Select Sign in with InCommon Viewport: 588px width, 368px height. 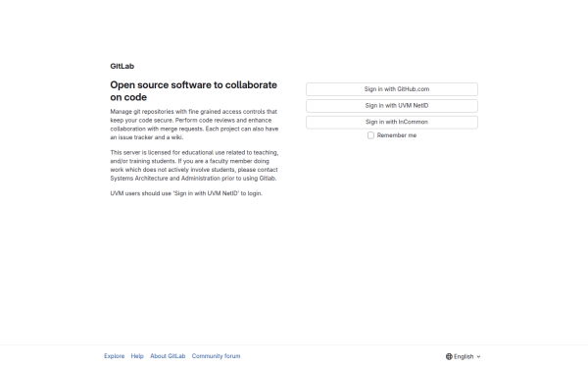point(392,122)
